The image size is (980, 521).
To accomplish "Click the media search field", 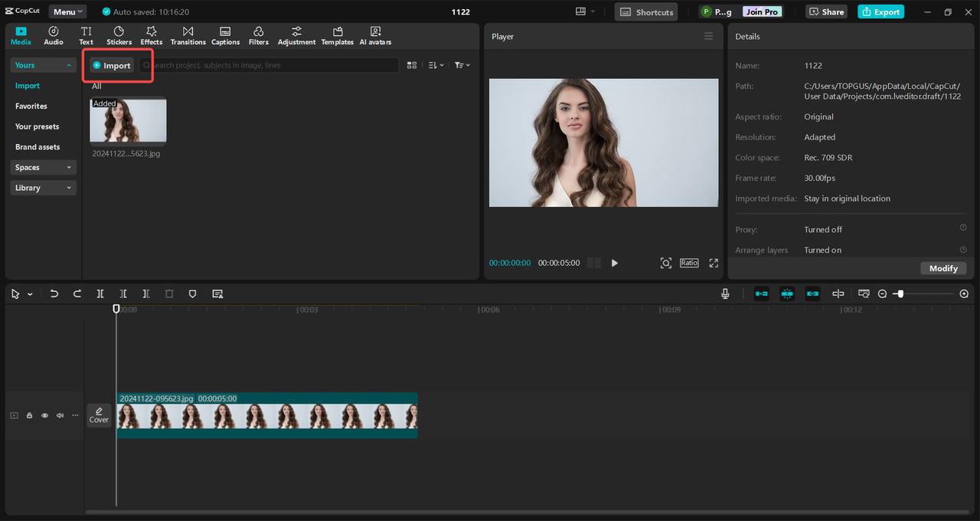I will coord(269,65).
